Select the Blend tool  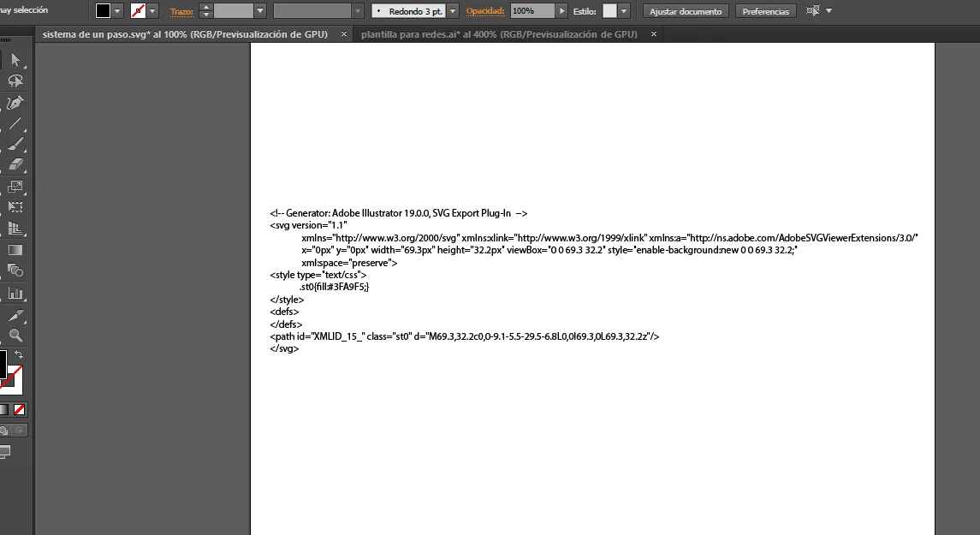[x=15, y=271]
